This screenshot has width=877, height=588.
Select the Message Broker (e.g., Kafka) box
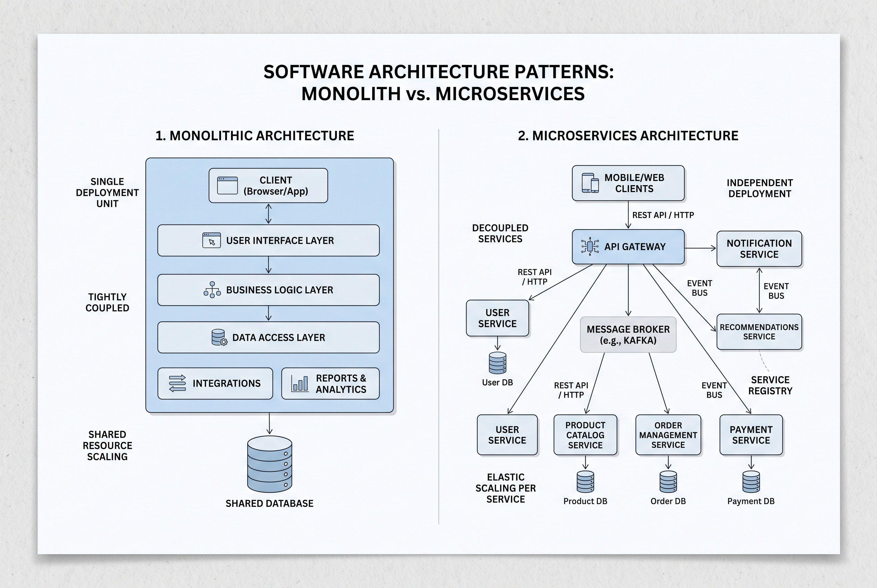(628, 335)
